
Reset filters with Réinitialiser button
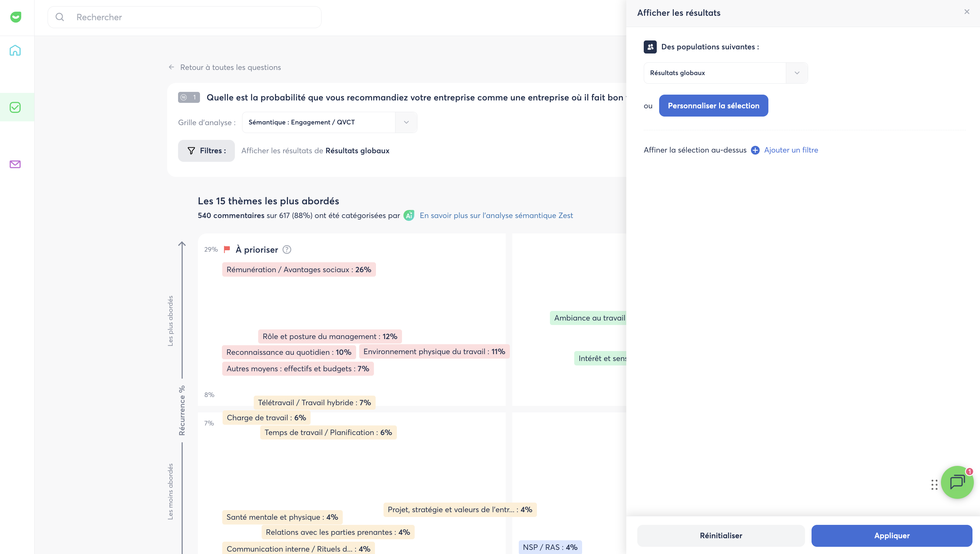point(721,535)
